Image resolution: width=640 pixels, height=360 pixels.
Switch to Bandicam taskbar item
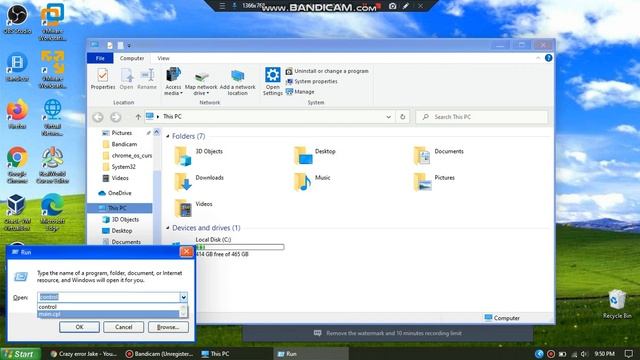tap(160, 354)
